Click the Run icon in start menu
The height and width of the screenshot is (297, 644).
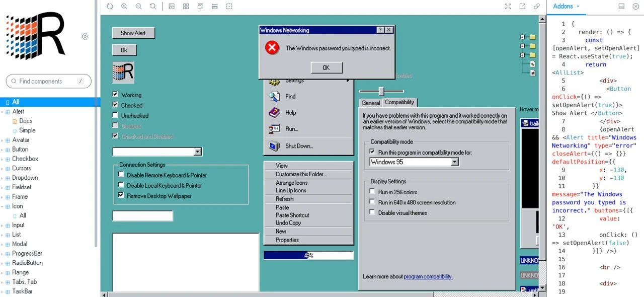[x=274, y=129]
